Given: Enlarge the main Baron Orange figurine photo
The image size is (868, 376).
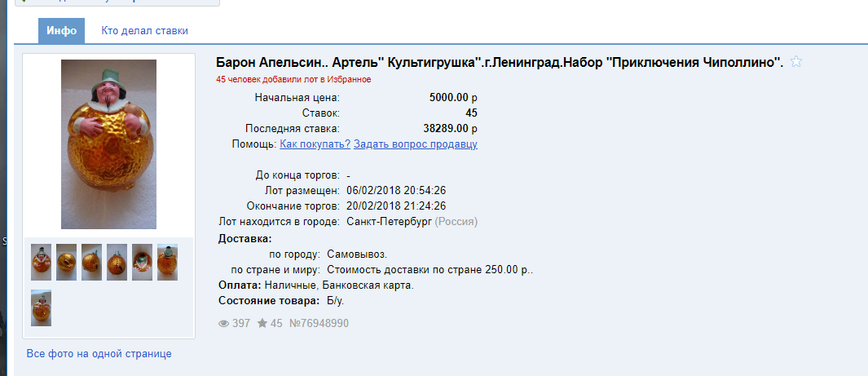Looking at the screenshot, I should [x=108, y=144].
